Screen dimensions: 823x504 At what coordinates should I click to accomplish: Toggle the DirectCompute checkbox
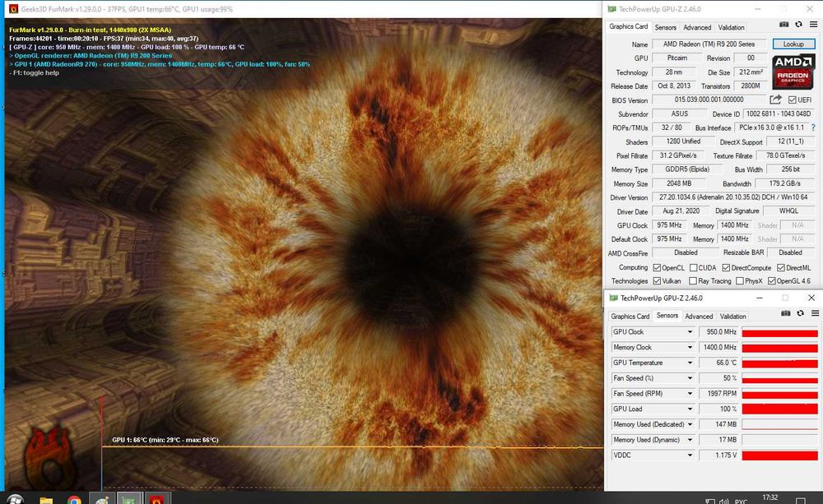(726, 267)
